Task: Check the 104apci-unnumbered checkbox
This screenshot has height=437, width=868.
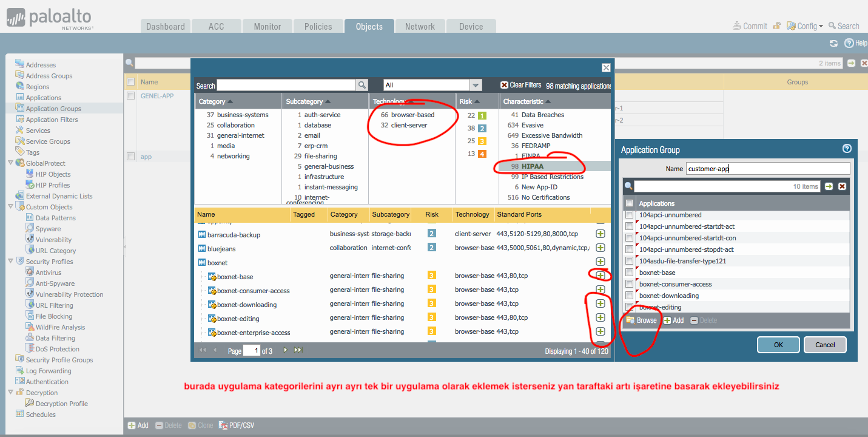Action: pyautogui.click(x=630, y=215)
